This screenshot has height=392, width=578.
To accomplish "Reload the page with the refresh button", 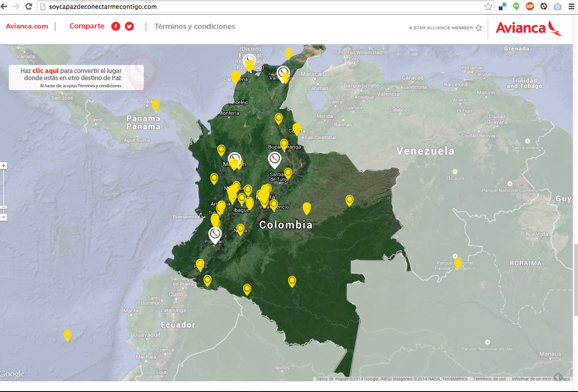I will [x=28, y=7].
